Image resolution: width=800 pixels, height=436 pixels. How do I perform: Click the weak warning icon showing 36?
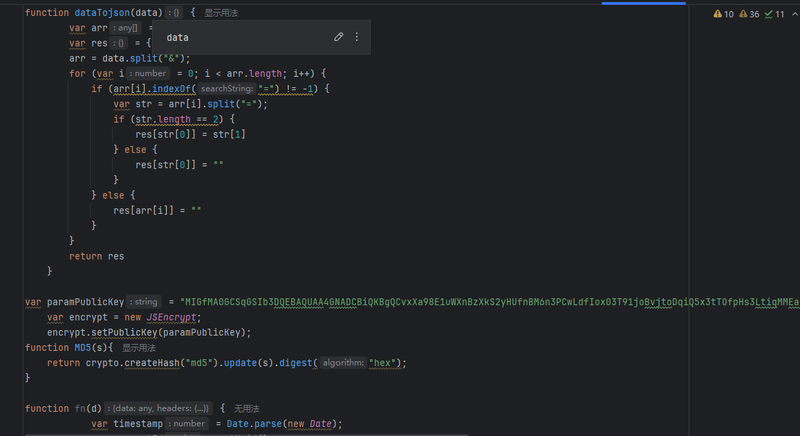pyautogui.click(x=748, y=14)
